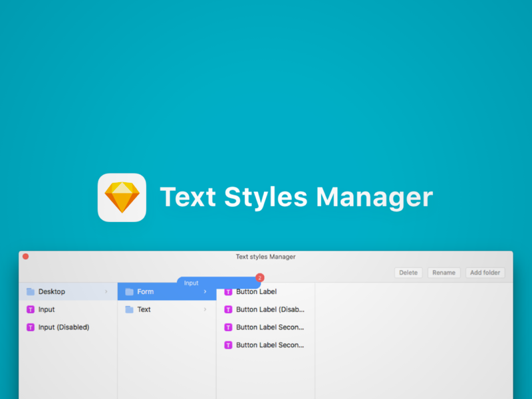Click the style icon beside Button Label

tap(228, 292)
